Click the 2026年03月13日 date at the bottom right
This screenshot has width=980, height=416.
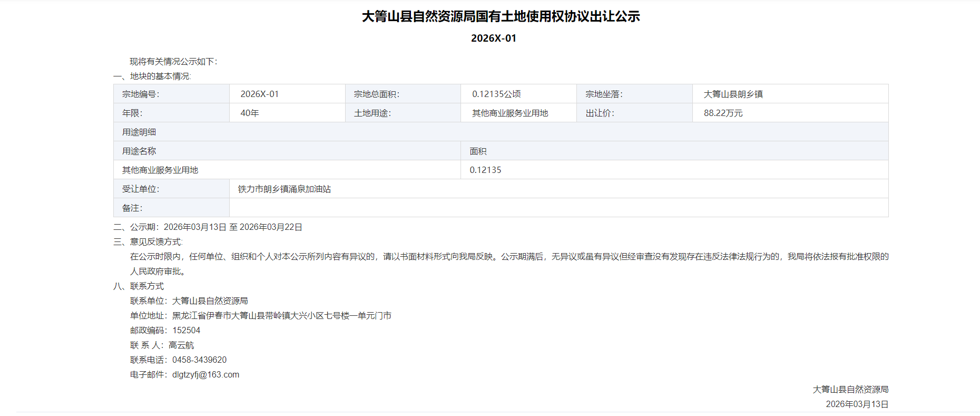point(857,404)
